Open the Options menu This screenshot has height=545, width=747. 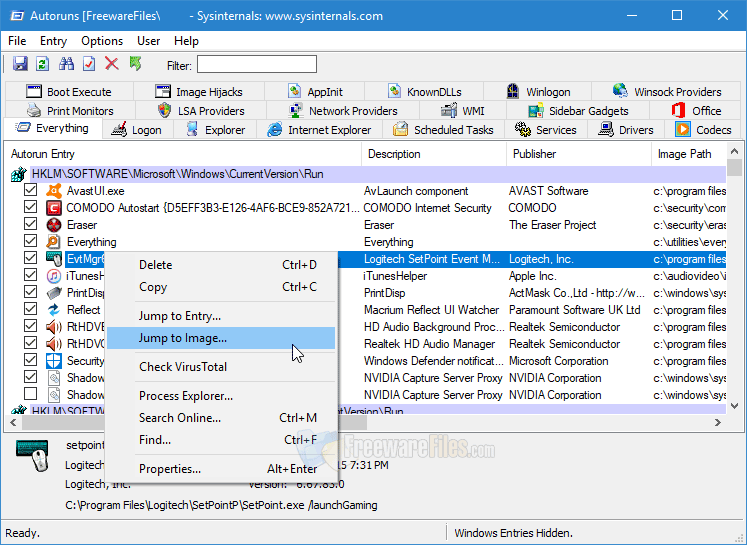pos(102,41)
